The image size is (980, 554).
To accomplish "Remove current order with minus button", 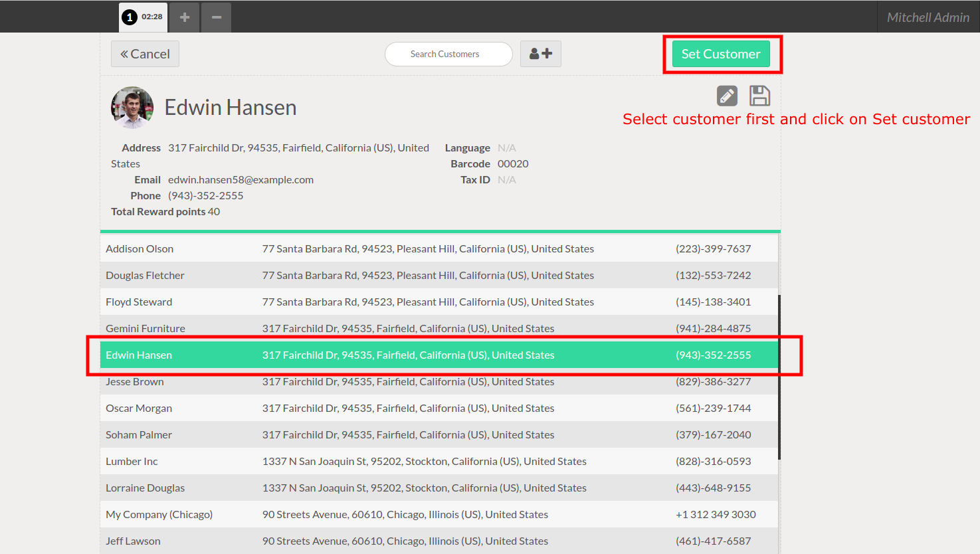I will [x=217, y=17].
